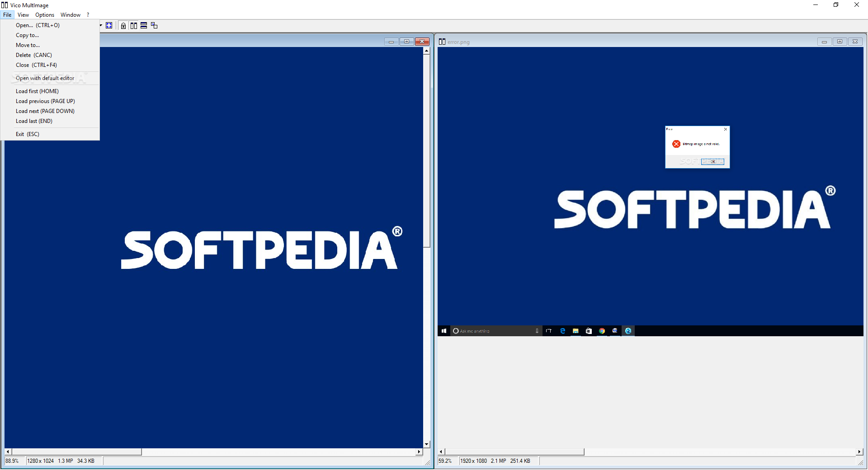Open the View menu
The width and height of the screenshot is (868, 470).
coord(23,15)
